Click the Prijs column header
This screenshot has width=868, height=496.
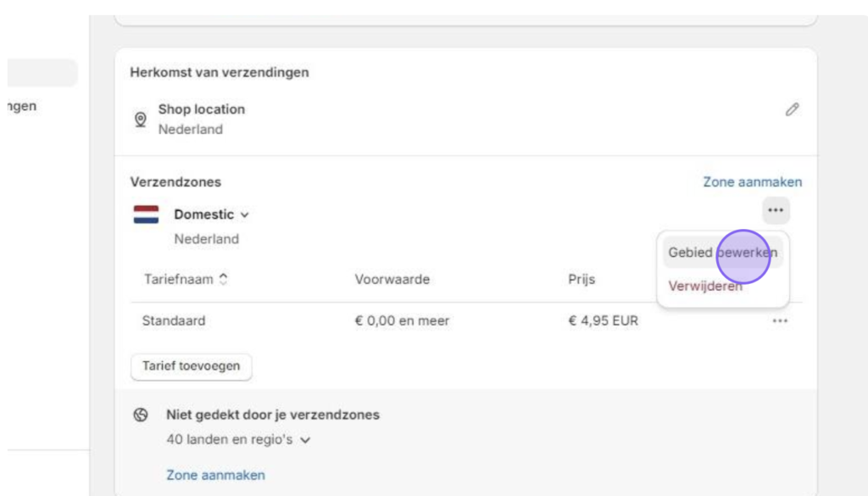581,279
